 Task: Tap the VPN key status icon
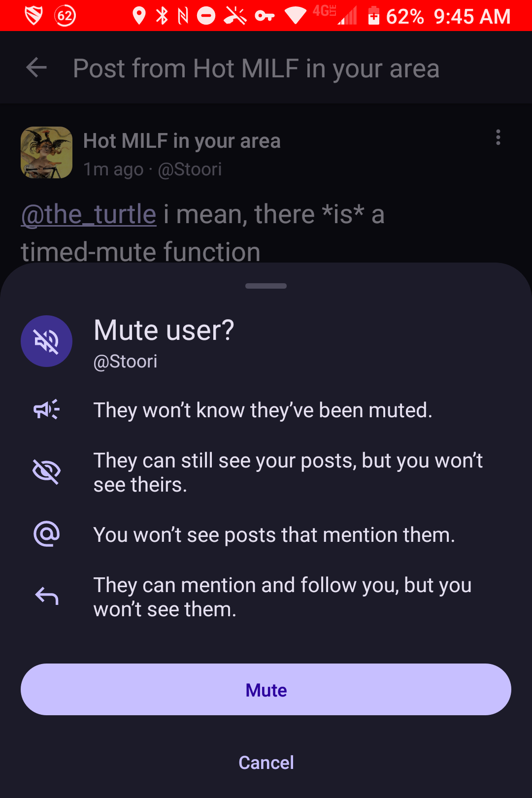point(265,16)
